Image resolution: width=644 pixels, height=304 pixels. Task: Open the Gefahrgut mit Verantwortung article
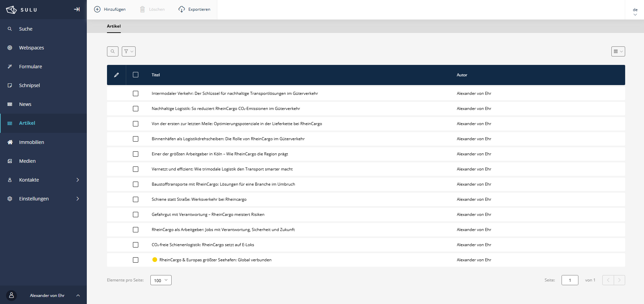click(208, 215)
